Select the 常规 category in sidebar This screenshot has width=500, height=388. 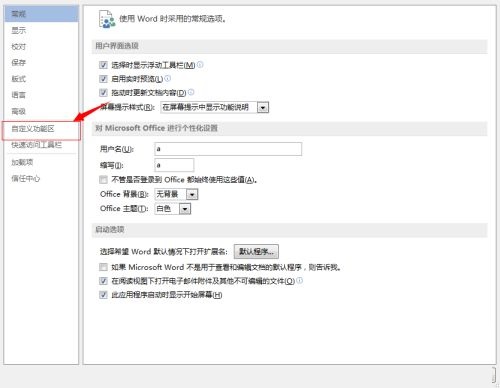41,14
